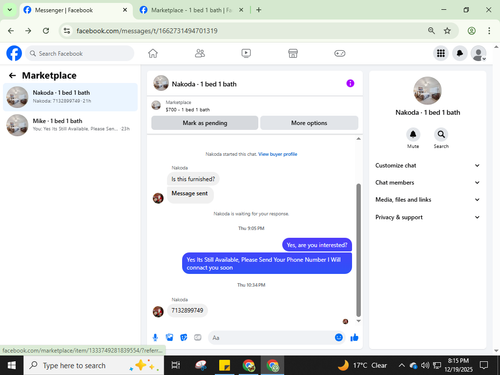Click the chat scroll down arrow
500x375 pixels.
click(x=359, y=321)
